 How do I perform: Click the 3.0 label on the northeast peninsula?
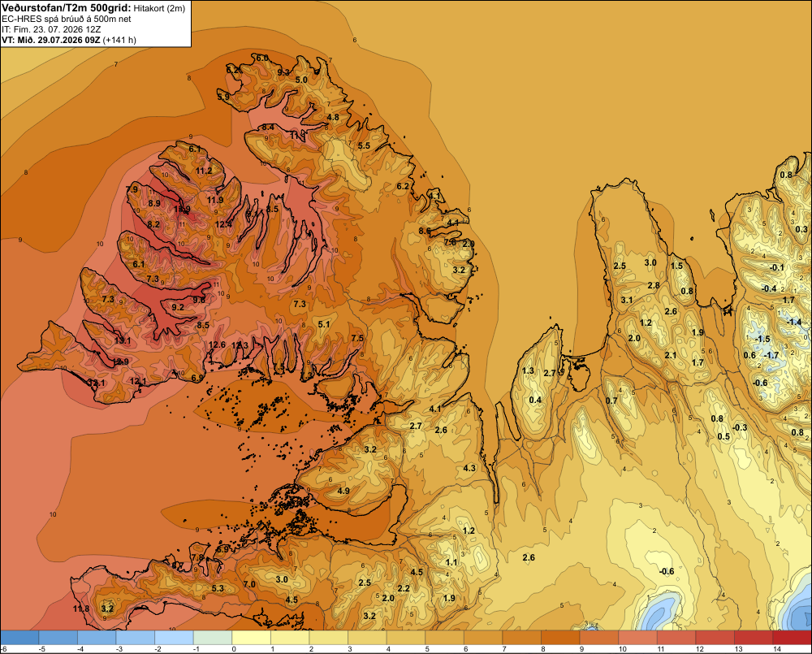click(650, 262)
